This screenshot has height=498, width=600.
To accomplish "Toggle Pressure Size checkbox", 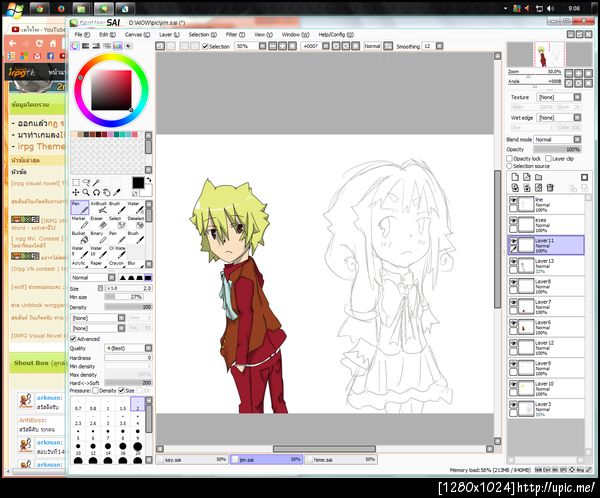I will click(121, 390).
